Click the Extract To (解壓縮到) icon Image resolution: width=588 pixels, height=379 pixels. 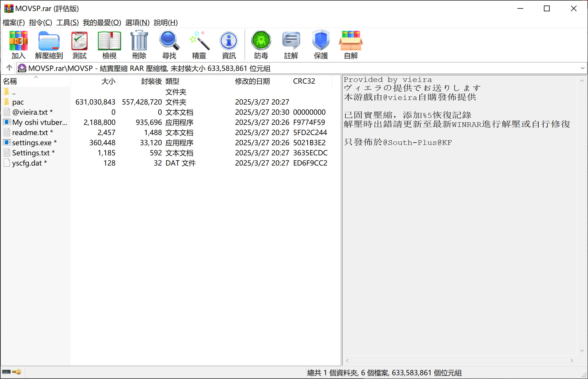click(x=49, y=44)
